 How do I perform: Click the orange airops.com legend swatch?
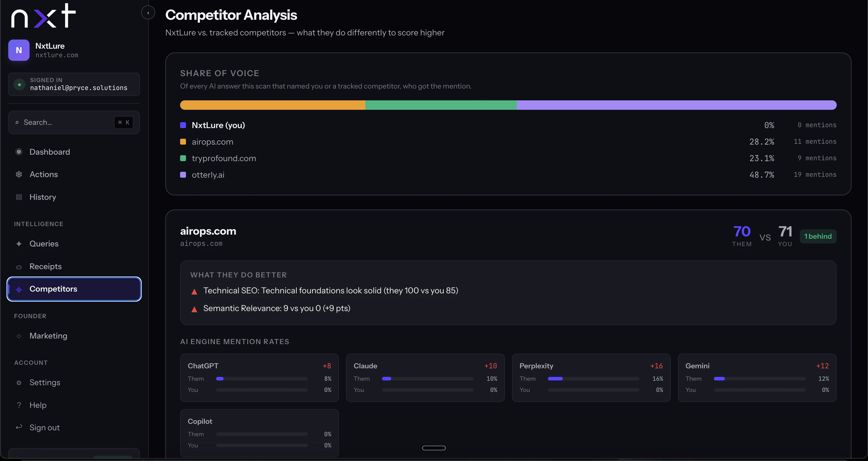[x=183, y=142]
